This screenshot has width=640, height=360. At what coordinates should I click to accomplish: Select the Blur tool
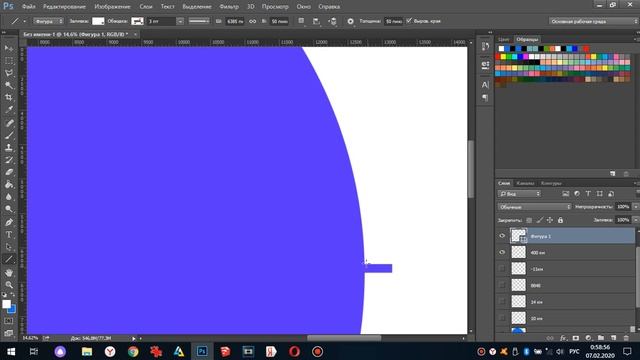(x=9, y=197)
